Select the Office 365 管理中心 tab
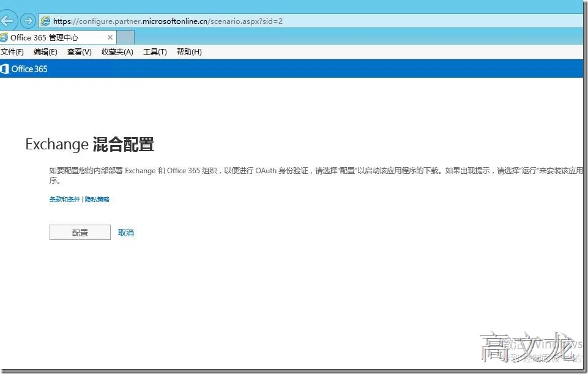 coord(58,37)
